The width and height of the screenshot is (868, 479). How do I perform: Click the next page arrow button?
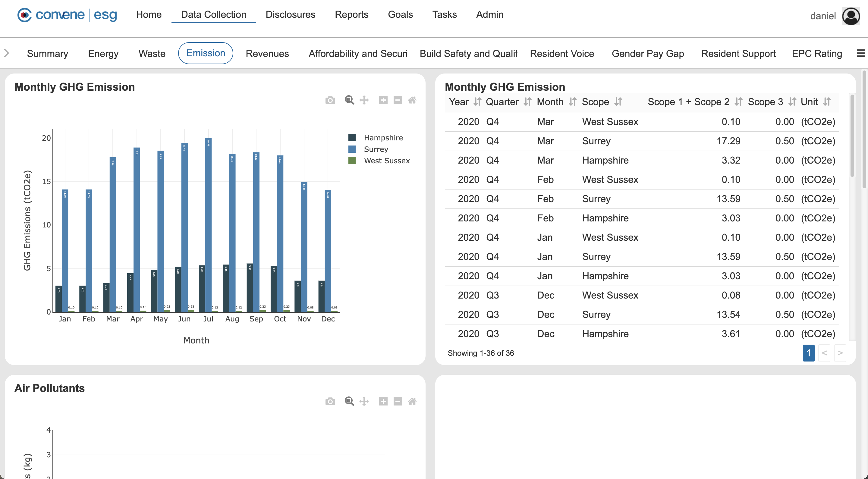(x=840, y=353)
